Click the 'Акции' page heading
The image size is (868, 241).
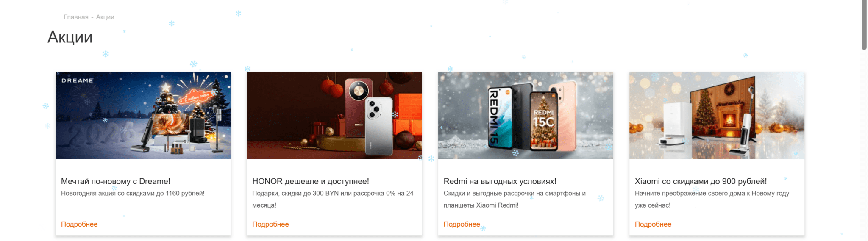(x=70, y=37)
